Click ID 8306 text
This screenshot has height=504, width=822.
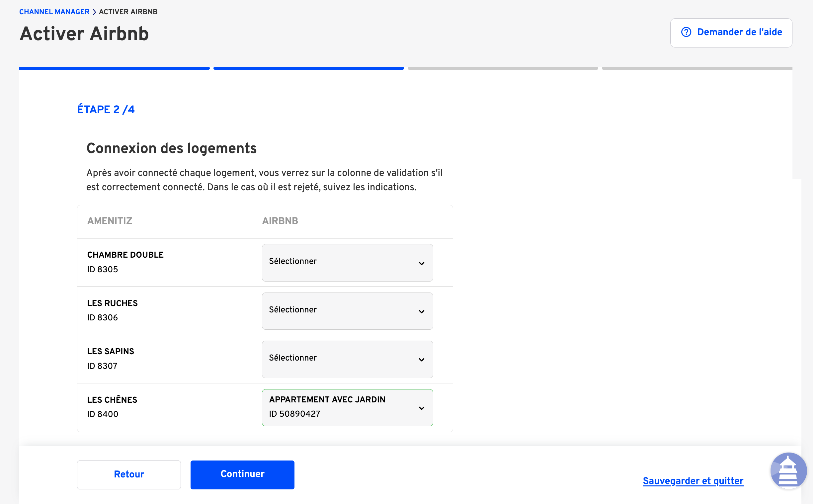(103, 317)
